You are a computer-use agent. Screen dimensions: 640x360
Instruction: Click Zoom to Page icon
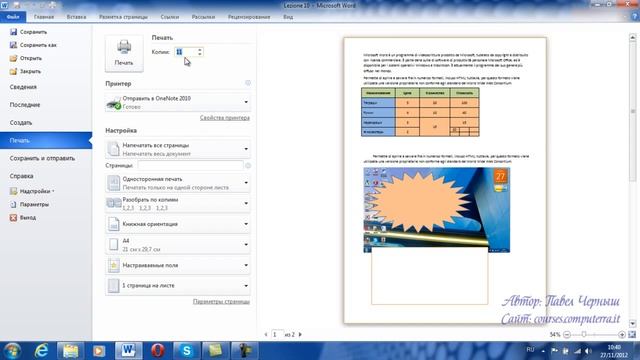click(x=632, y=334)
